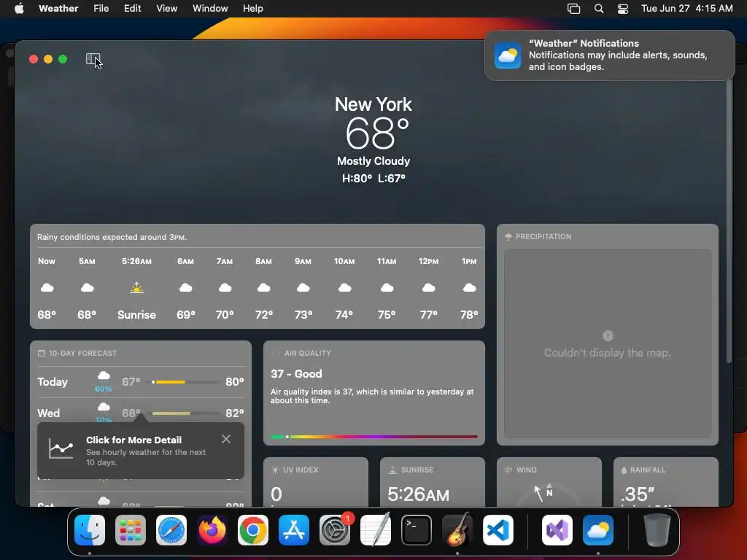Select the 9AM cloud icon

click(x=303, y=287)
